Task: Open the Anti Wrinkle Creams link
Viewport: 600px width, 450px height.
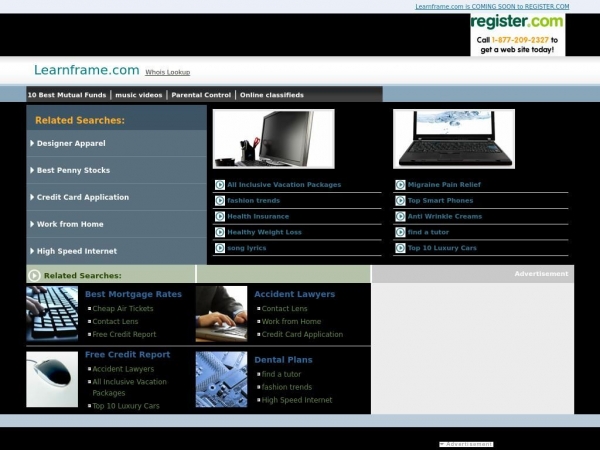Action: 445,217
